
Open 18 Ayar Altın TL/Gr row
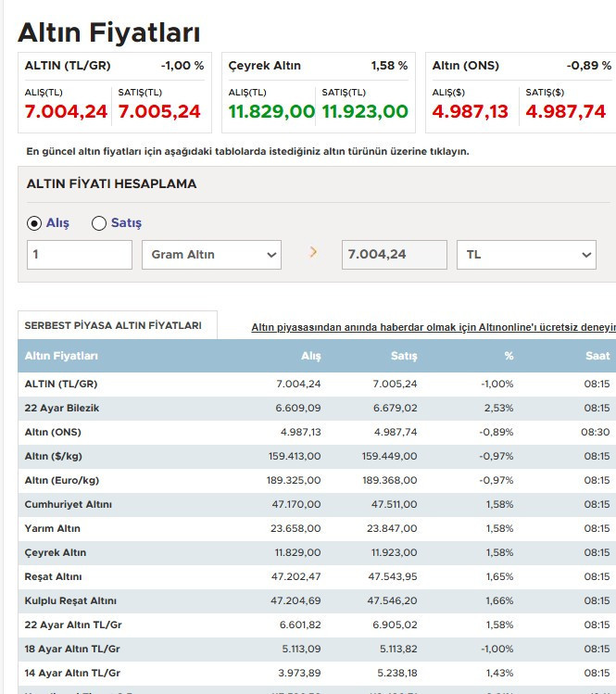(x=72, y=649)
